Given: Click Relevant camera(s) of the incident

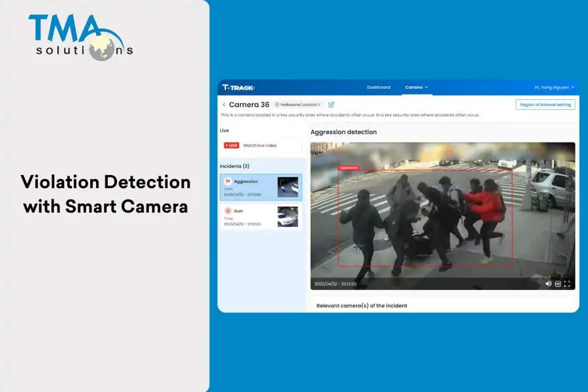Looking at the screenshot, I should [x=361, y=306].
